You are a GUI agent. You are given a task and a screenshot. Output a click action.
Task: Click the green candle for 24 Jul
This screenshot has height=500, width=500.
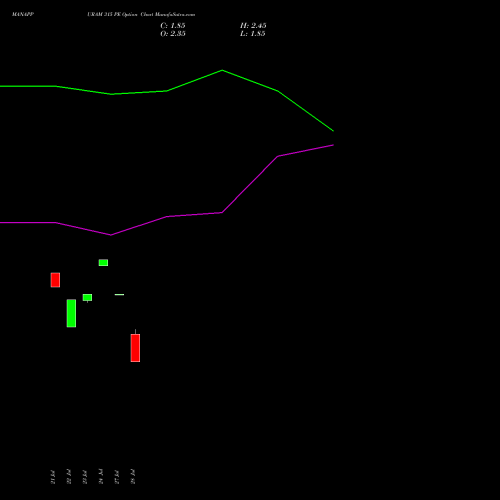click(103, 263)
